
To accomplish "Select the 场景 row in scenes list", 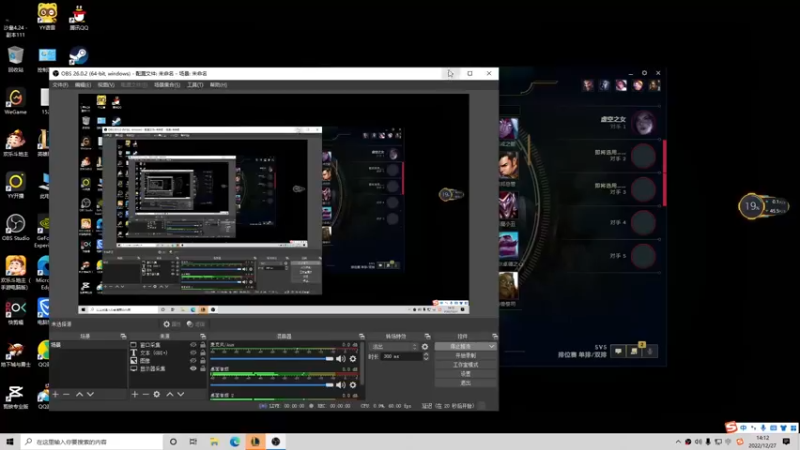I will (x=88, y=345).
